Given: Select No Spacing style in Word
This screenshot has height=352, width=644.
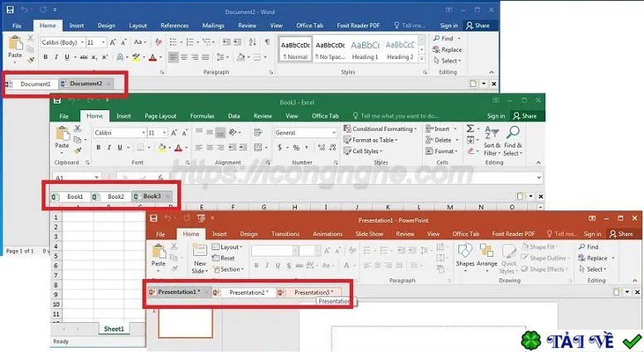Looking at the screenshot, I should point(330,50).
